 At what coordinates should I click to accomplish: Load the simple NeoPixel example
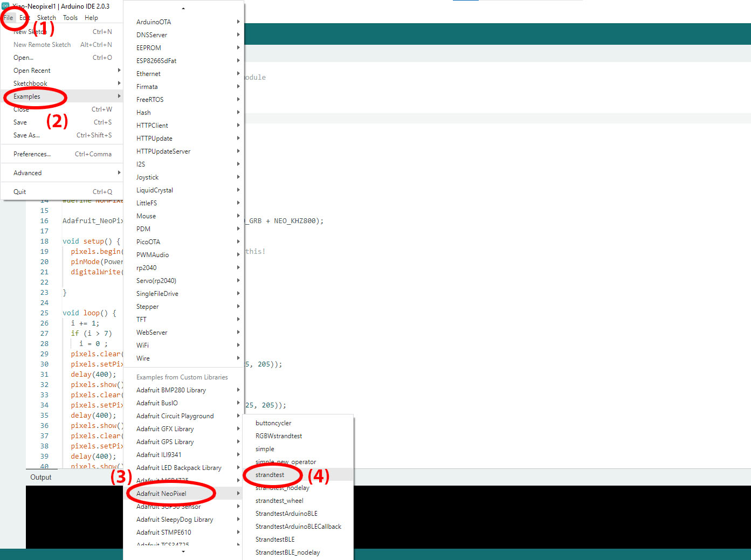point(298,449)
